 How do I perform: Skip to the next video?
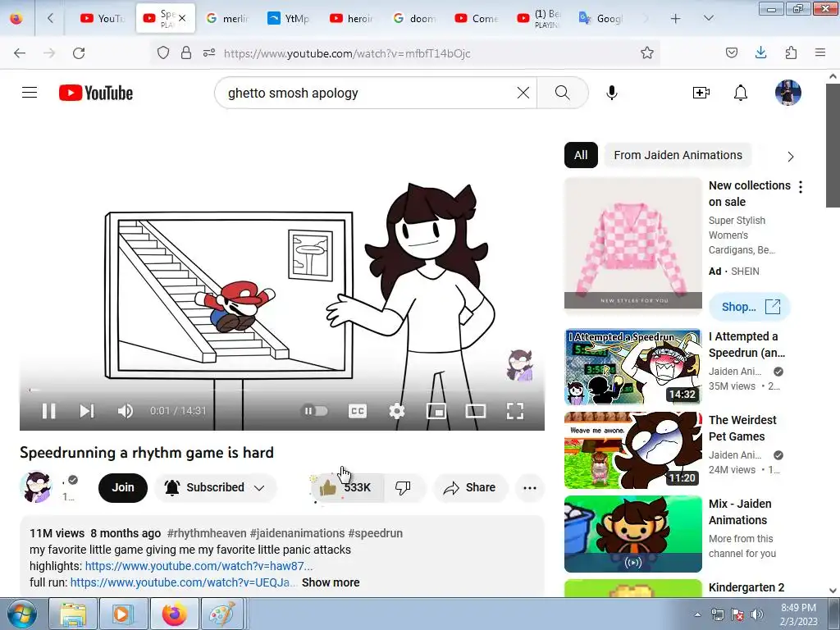coord(87,411)
